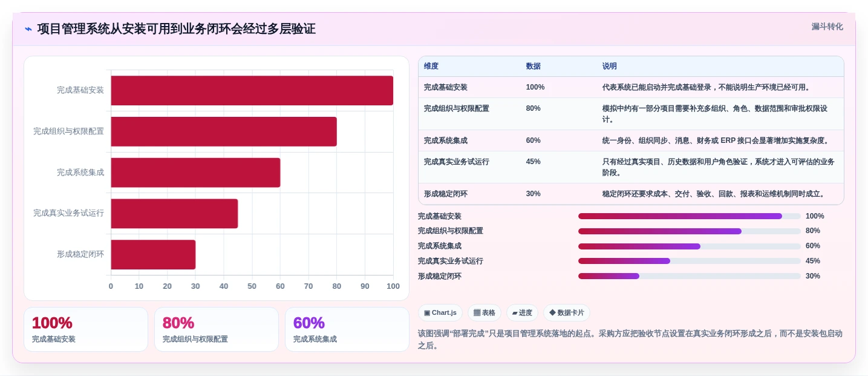This screenshot has width=868, height=376.
Task: Click the 100% 完成基础安装 data card
Action: tap(86, 329)
